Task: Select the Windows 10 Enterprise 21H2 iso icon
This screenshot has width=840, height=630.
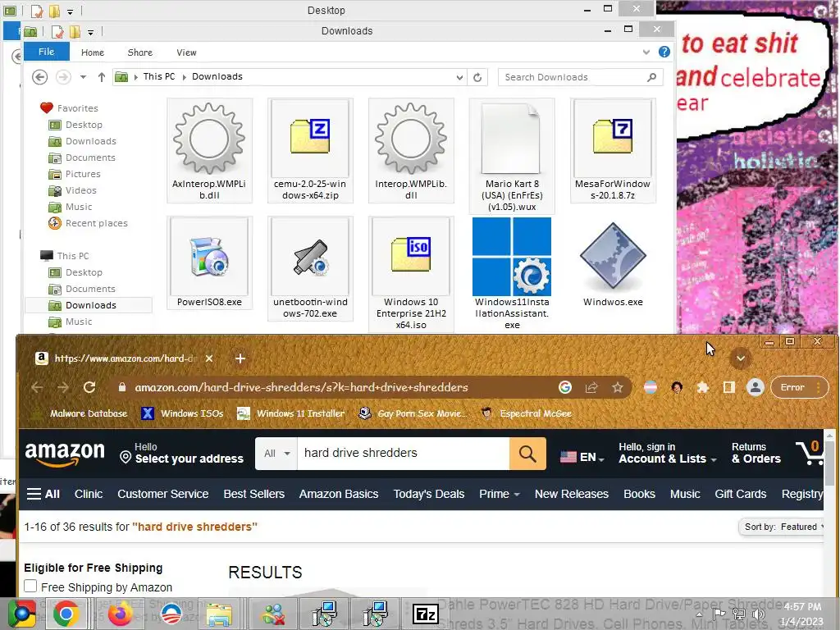Action: (x=411, y=255)
